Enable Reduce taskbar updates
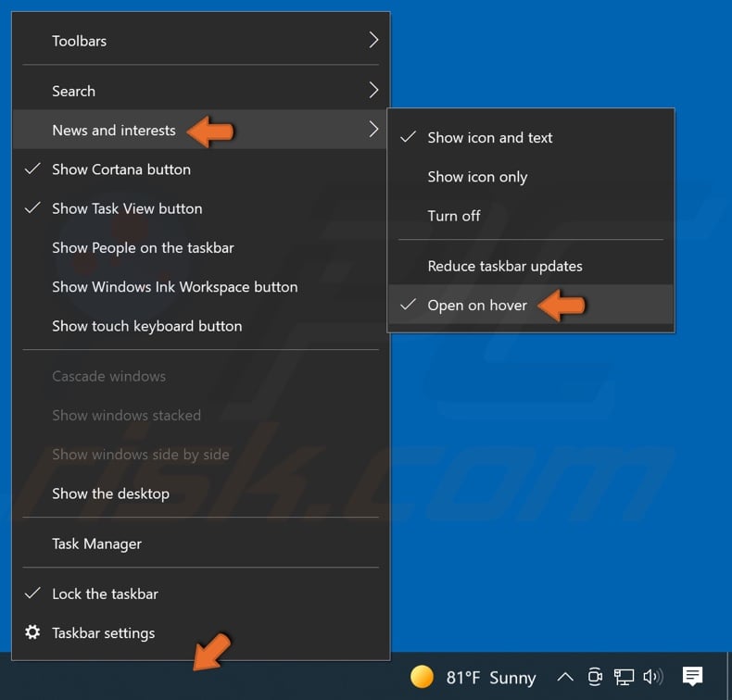This screenshot has width=732, height=700. (531, 266)
